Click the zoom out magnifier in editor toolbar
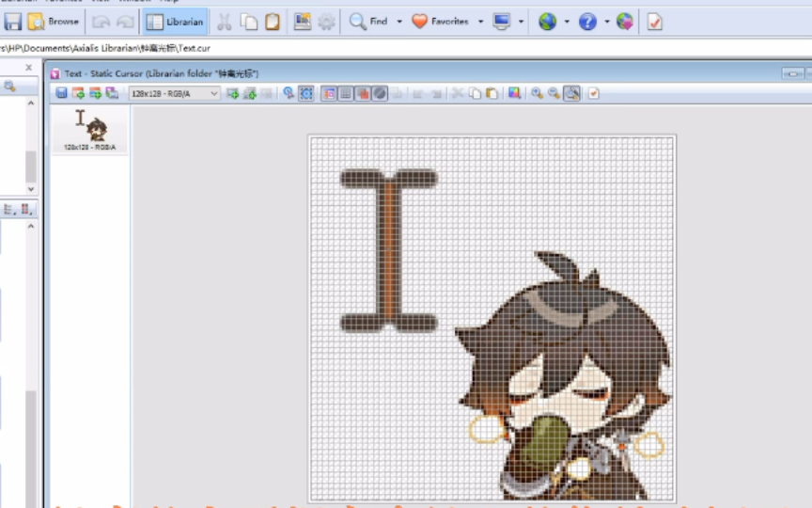 pyautogui.click(x=554, y=93)
